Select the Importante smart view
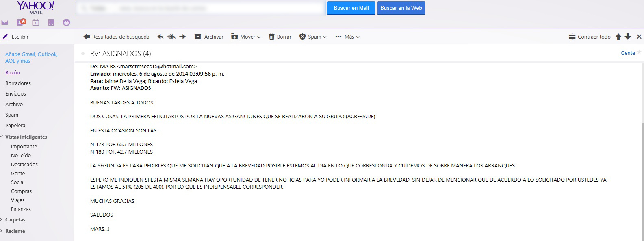 24,146
